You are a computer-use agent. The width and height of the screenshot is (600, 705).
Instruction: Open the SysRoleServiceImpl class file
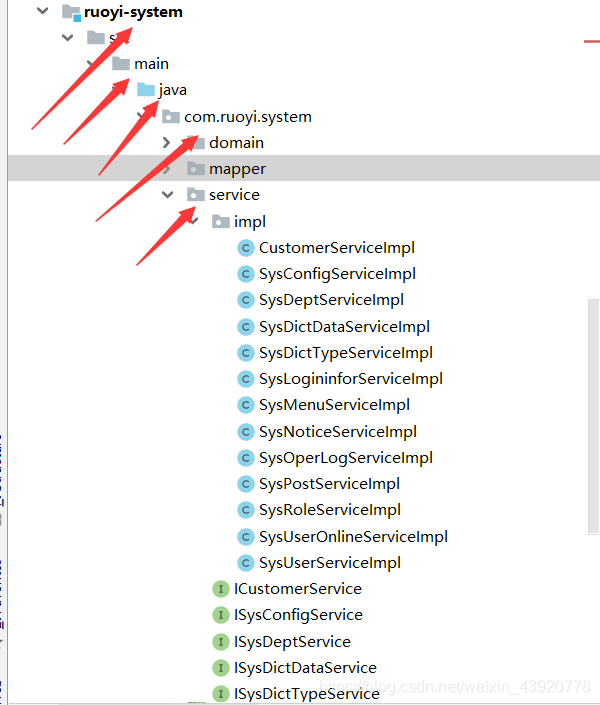coord(330,511)
